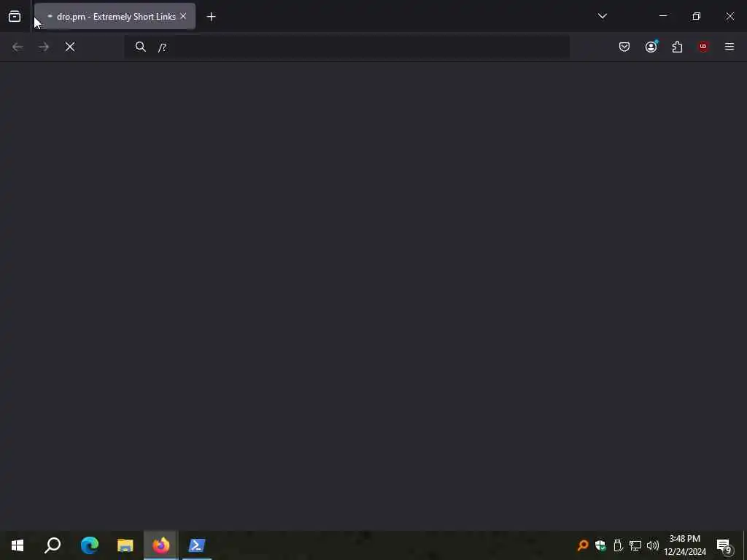This screenshot has width=747, height=560.
Task: Open File Explorer from the taskbar
Action: (x=125, y=545)
